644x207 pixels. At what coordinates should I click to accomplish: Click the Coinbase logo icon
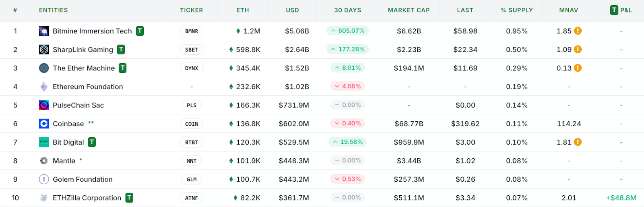44,124
